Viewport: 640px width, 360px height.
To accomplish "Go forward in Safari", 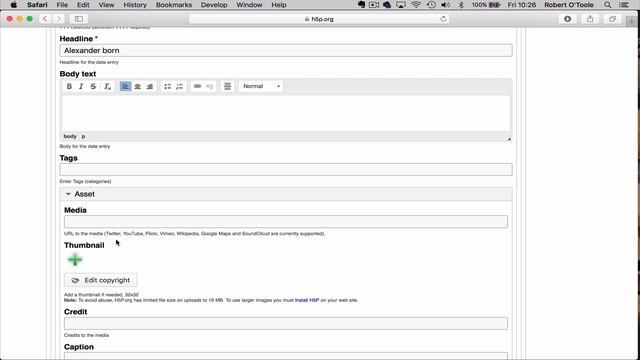I will (x=58, y=19).
